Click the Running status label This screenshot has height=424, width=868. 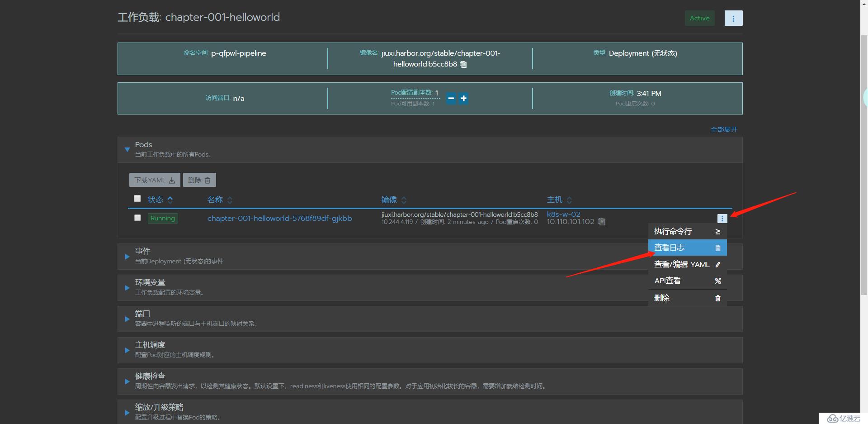click(x=163, y=218)
